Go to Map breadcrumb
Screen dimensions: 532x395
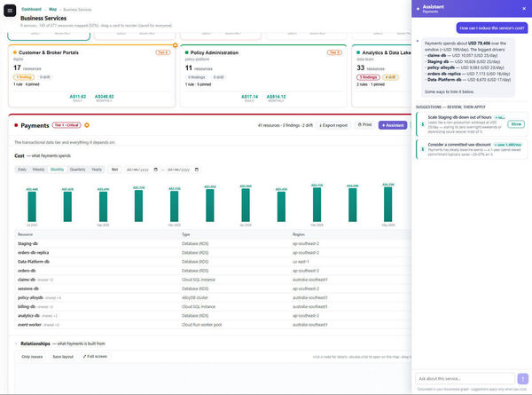[52, 9]
